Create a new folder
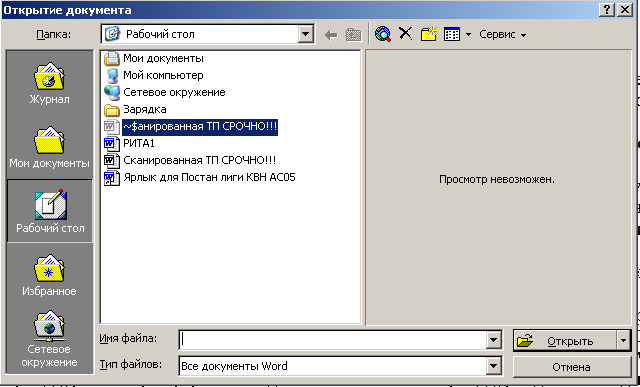The image size is (640, 387). click(429, 34)
